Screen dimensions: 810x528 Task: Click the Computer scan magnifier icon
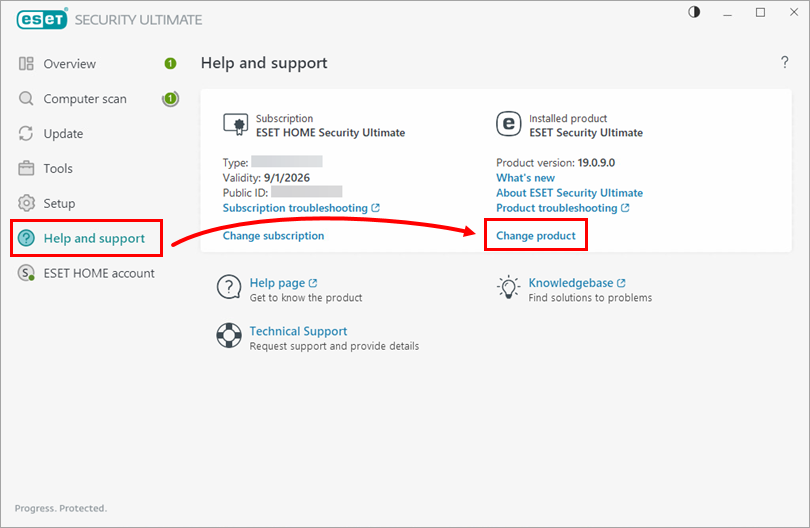coord(27,99)
